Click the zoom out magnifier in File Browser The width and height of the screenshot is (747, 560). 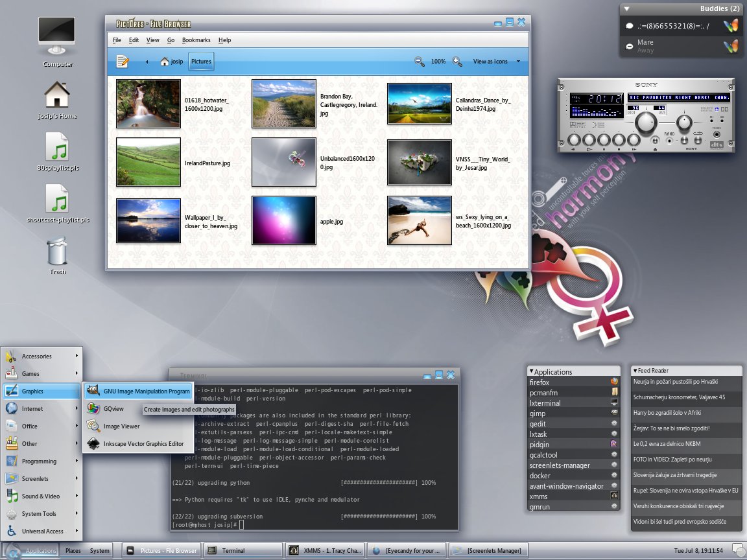coord(420,62)
